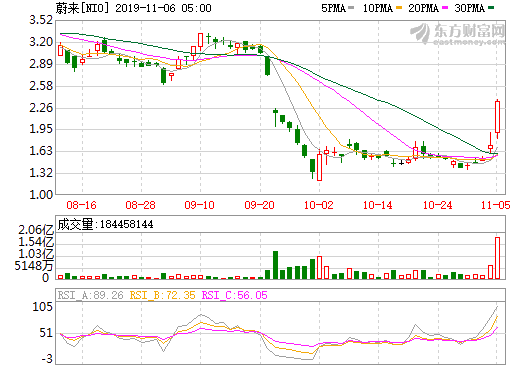Click the -3 RSI axis label
Screen dimensions: 520x365
(x=47, y=359)
